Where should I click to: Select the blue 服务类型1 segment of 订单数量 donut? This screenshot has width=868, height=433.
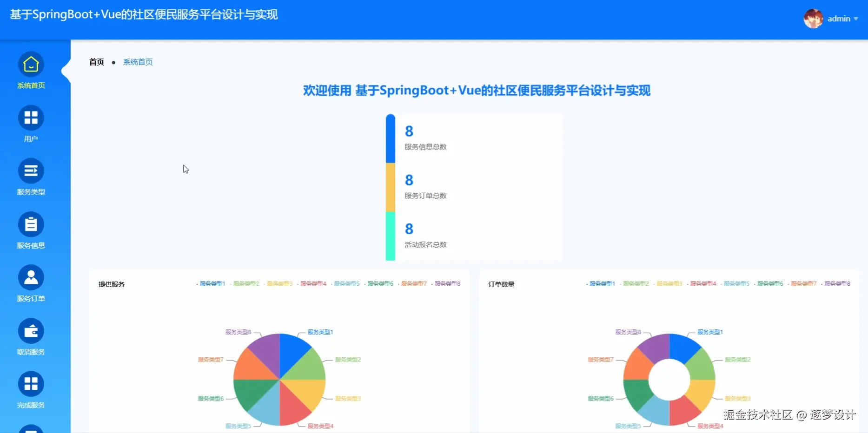pyautogui.click(x=682, y=348)
